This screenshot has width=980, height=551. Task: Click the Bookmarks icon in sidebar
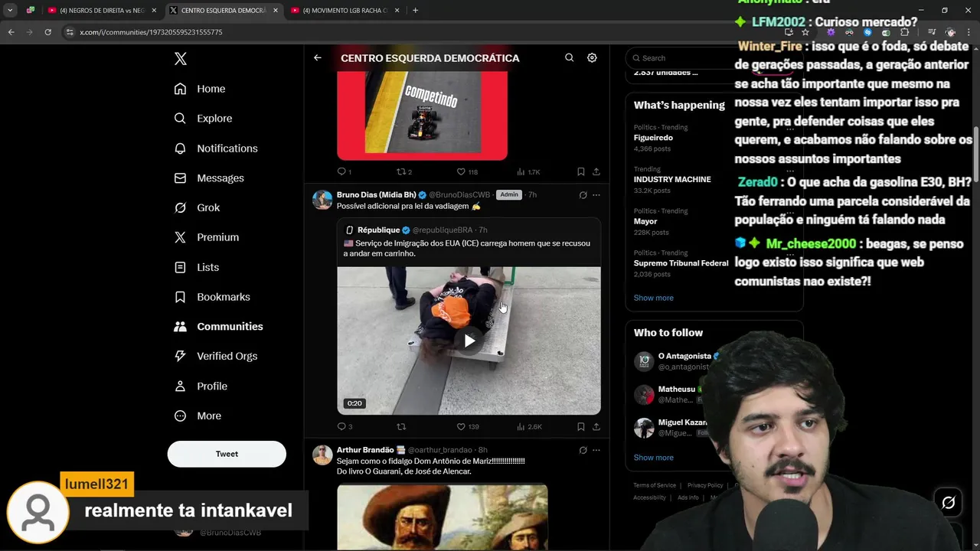coord(180,297)
